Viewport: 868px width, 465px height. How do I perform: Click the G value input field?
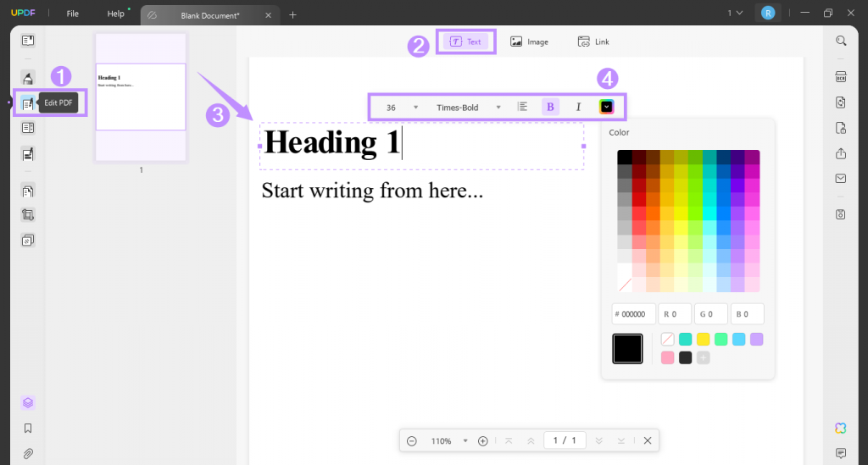click(711, 314)
